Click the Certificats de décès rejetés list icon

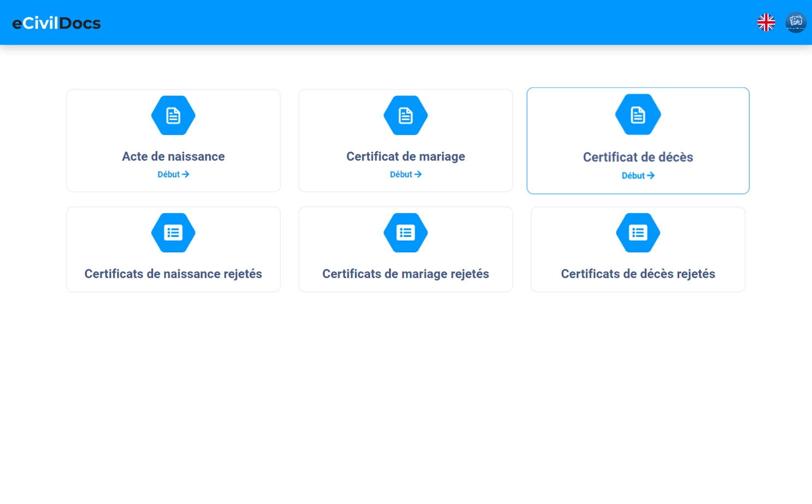pyautogui.click(x=638, y=233)
